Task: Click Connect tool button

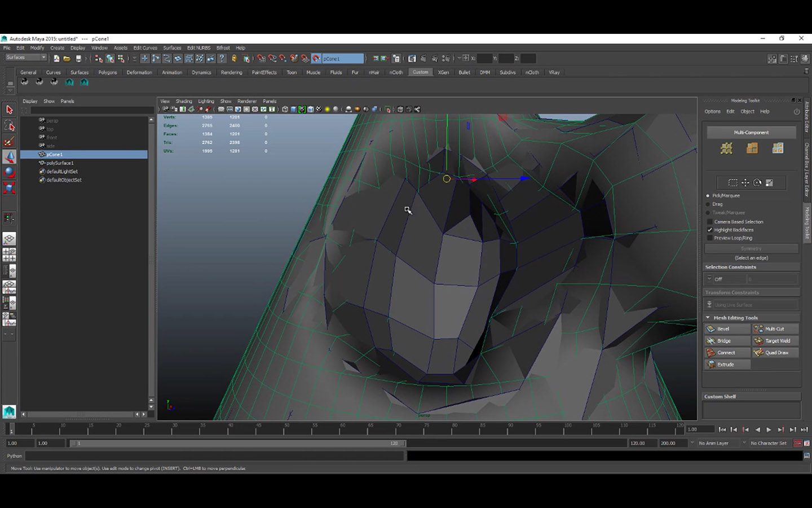Action: [x=727, y=352]
